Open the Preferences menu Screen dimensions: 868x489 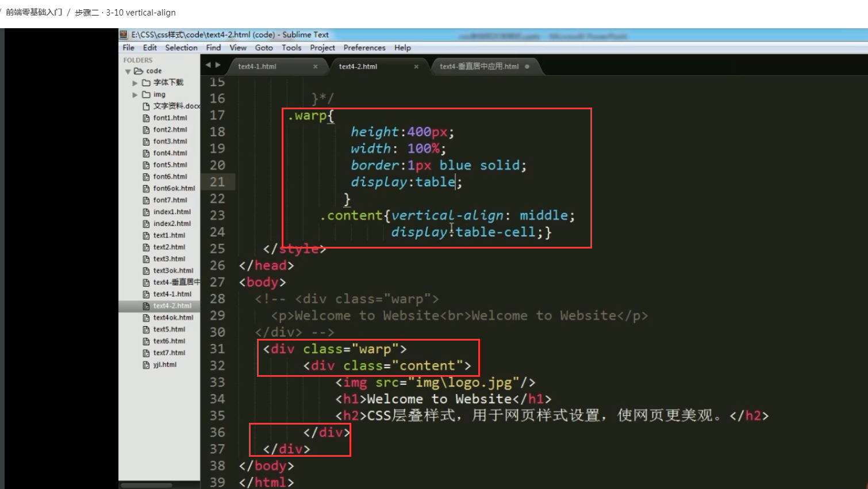[x=364, y=48]
